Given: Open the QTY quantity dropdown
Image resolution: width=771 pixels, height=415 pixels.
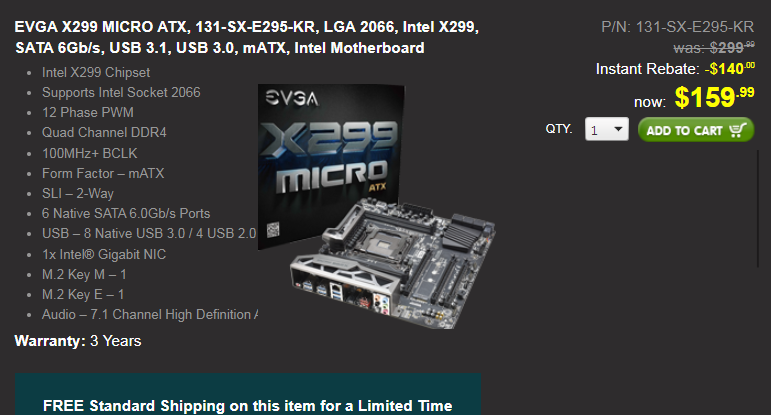Looking at the screenshot, I should (x=607, y=129).
